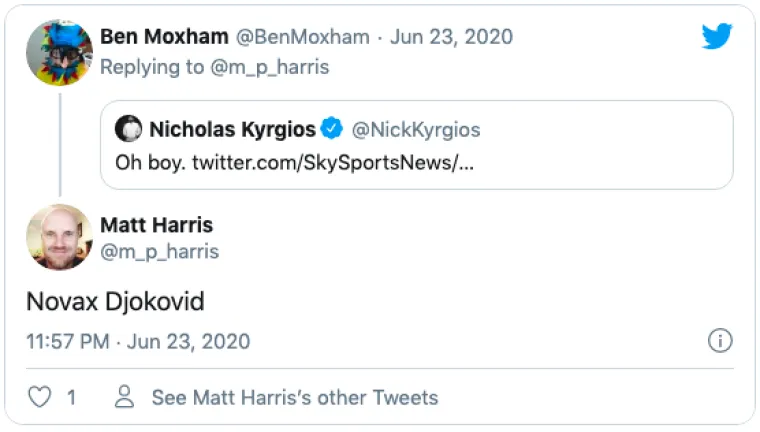Image resolution: width=760 pixels, height=432 pixels.
Task: Click the Twitter bird logo
Action: click(x=717, y=37)
